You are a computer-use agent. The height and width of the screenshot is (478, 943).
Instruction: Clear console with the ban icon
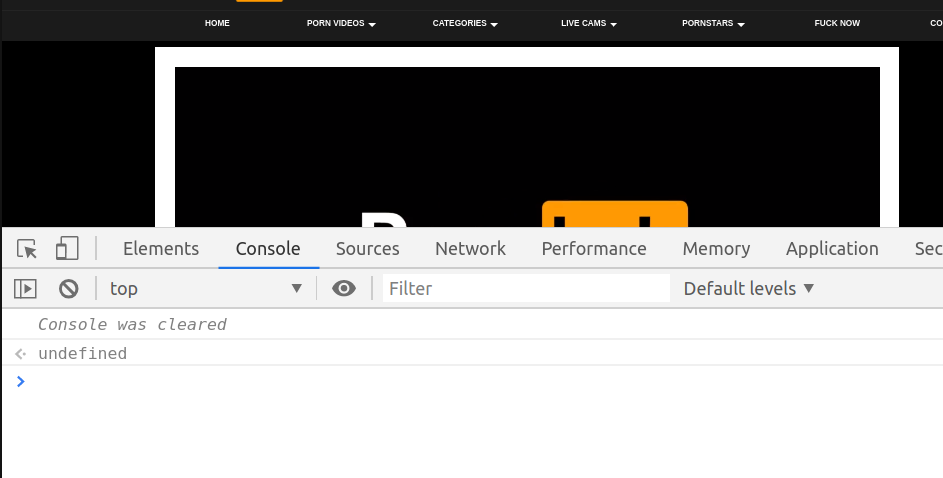coord(69,289)
